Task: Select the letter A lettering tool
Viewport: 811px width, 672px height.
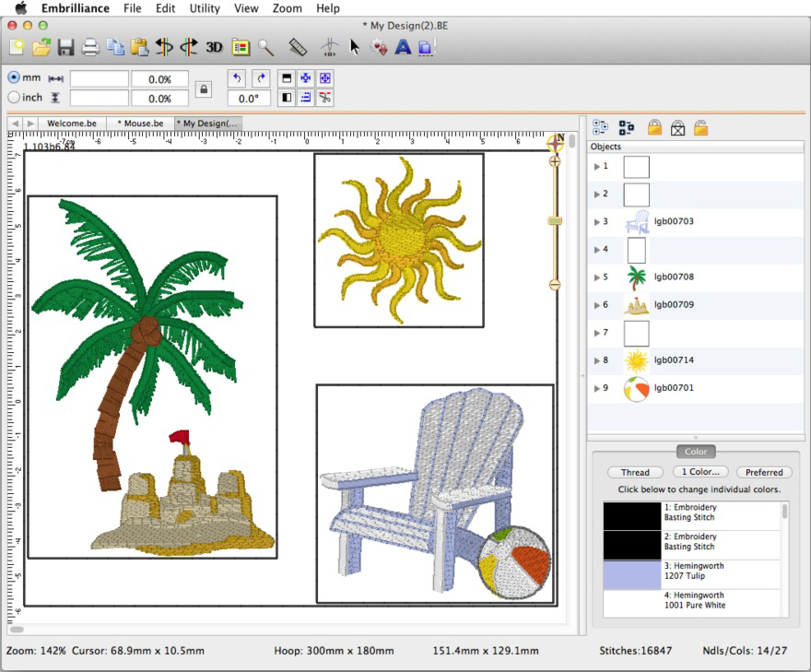Action: click(401, 46)
